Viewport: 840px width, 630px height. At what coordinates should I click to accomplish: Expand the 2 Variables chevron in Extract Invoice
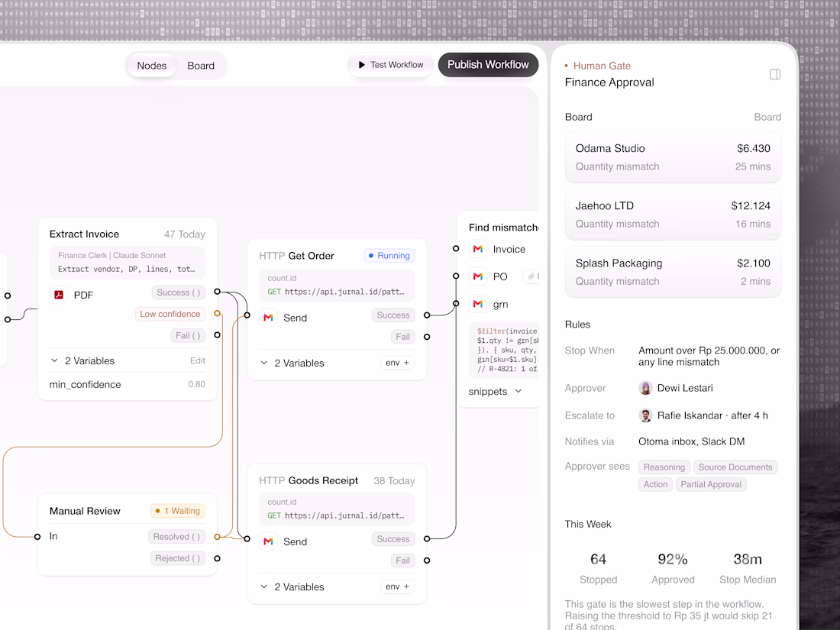(54, 360)
